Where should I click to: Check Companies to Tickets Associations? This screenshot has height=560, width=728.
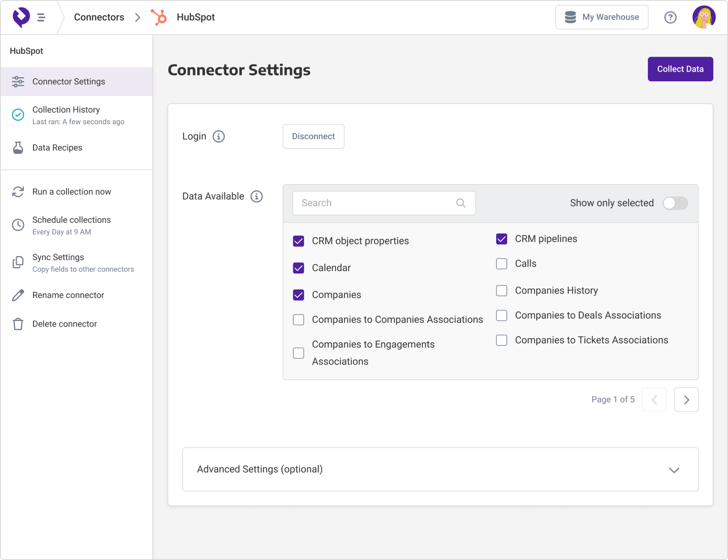pyautogui.click(x=502, y=340)
